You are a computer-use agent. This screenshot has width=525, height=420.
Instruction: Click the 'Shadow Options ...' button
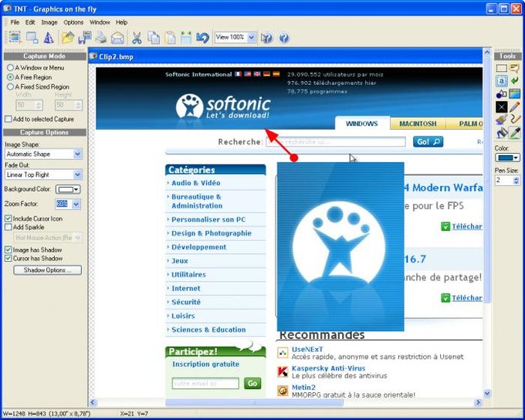(48, 270)
